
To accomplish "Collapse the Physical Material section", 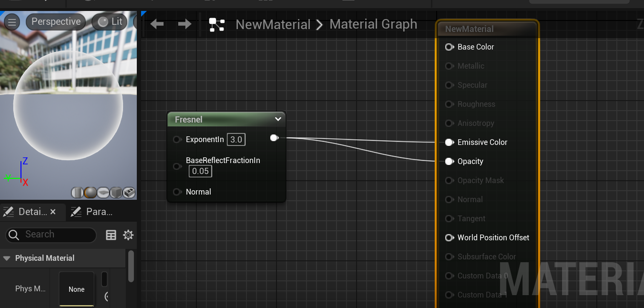I will pos(7,258).
